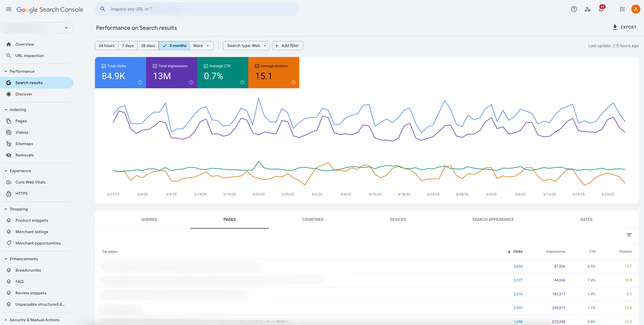This screenshot has height=325, width=644.
Task: Open the hamburger main menu
Action: tap(9, 9)
